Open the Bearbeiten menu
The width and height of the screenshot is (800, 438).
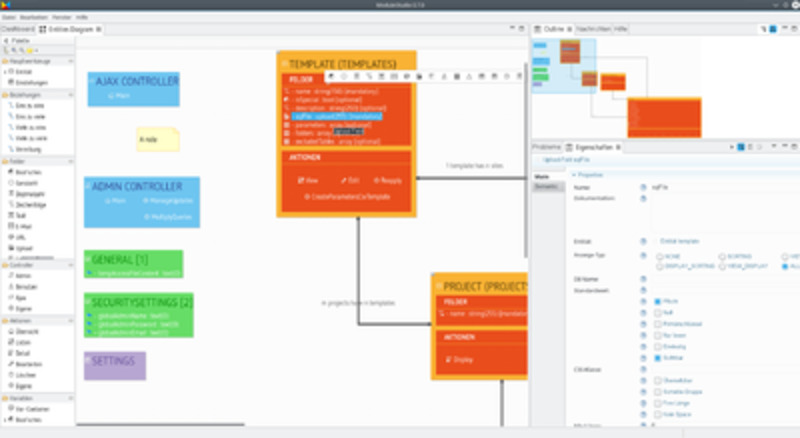point(34,17)
